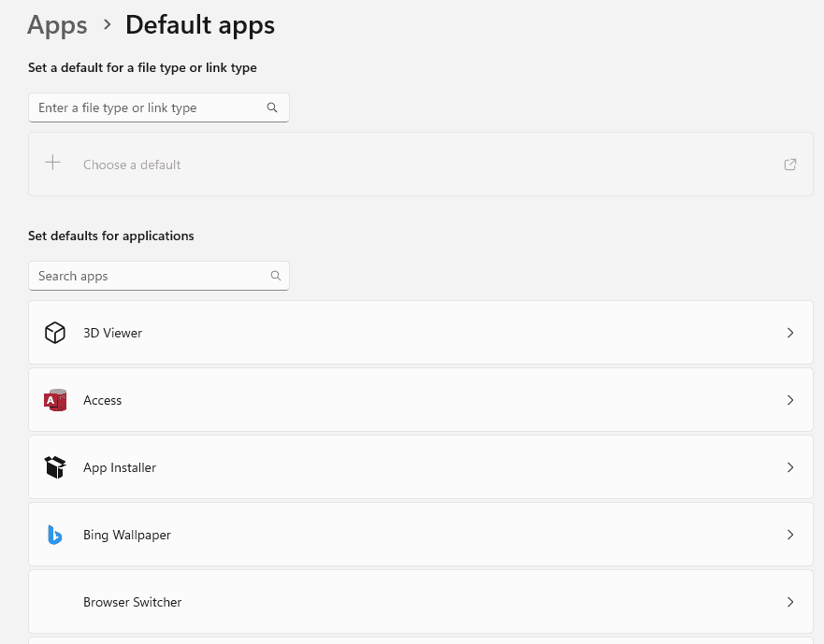Viewport: 824px width, 644px height.
Task: Click the plus icon beside Choose a default
Action: click(x=52, y=163)
